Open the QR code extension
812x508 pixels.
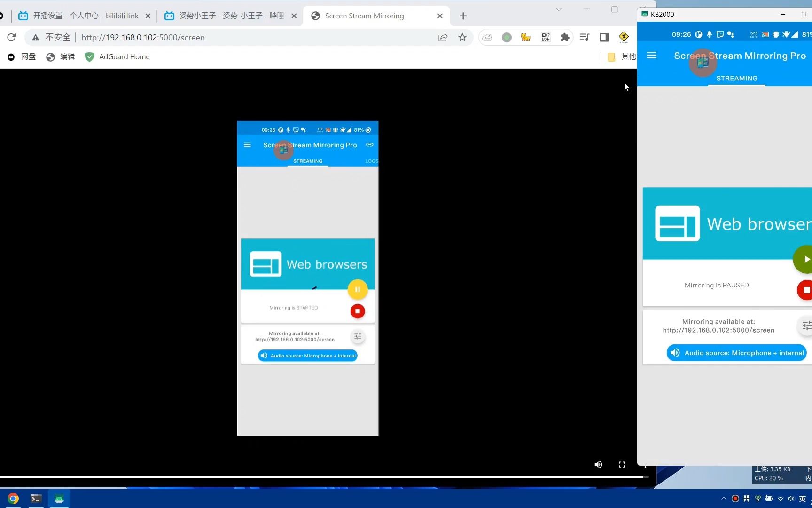pos(546,38)
